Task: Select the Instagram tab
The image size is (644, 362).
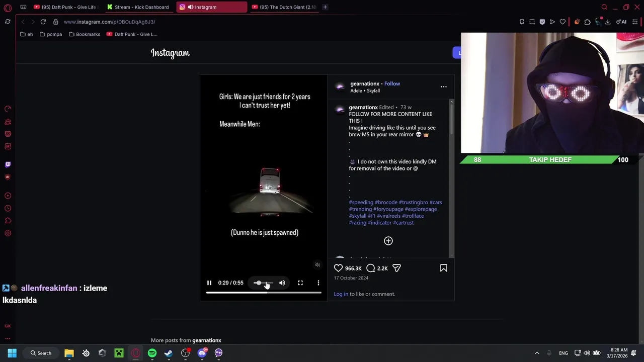Action: tap(211, 7)
